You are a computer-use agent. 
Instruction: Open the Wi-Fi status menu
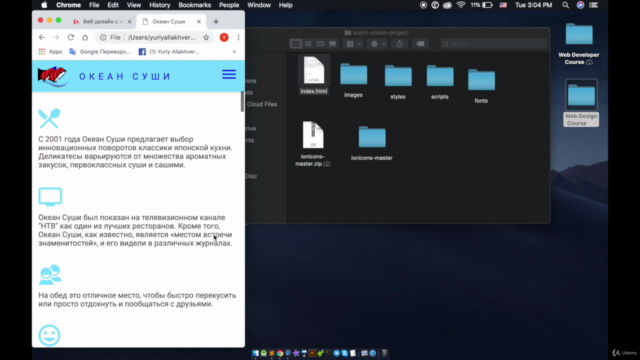[x=461, y=5]
